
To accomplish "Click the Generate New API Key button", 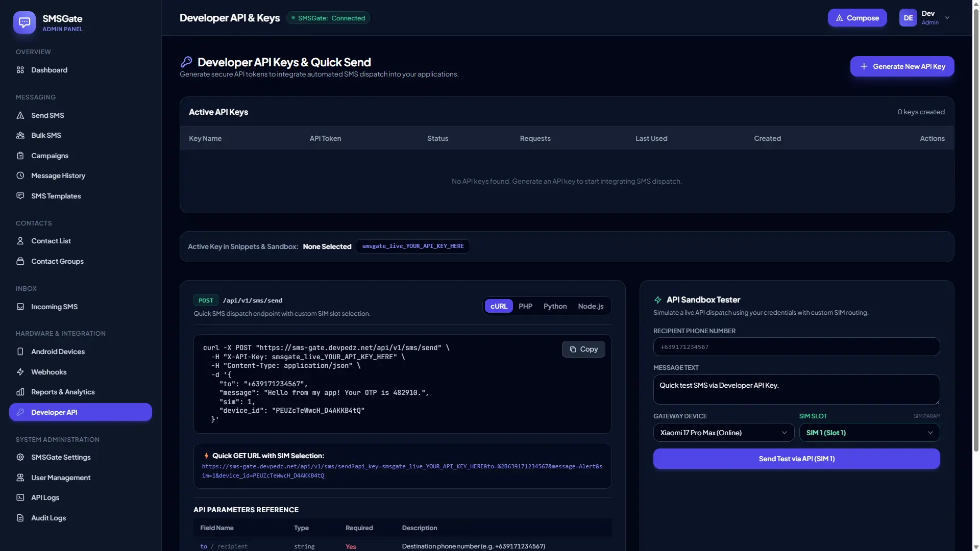I will coord(902,66).
